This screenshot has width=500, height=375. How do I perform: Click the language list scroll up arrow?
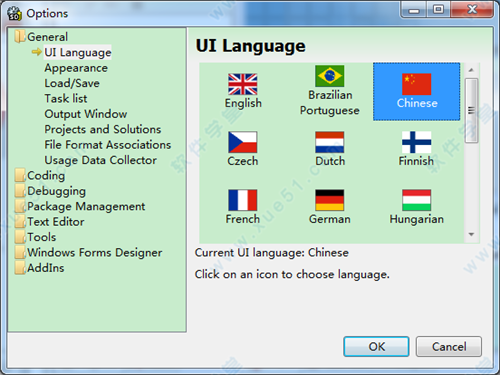coord(471,70)
